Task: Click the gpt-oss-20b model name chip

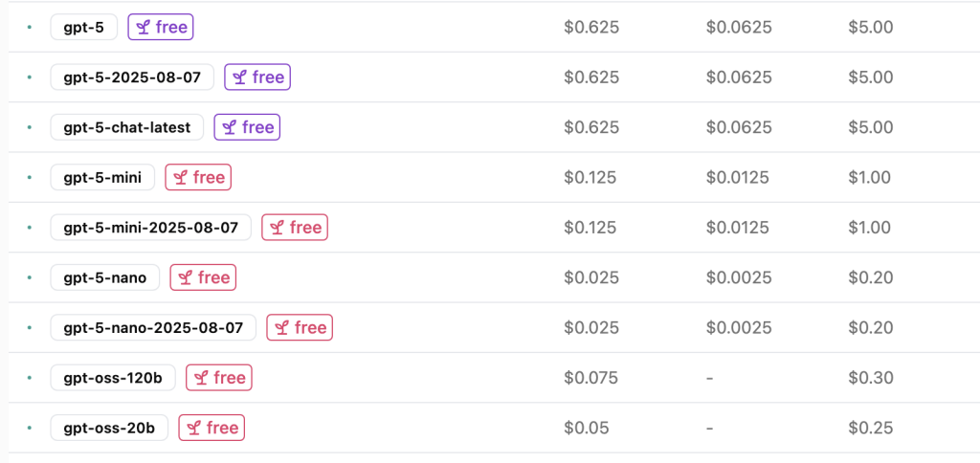Action: tap(109, 428)
